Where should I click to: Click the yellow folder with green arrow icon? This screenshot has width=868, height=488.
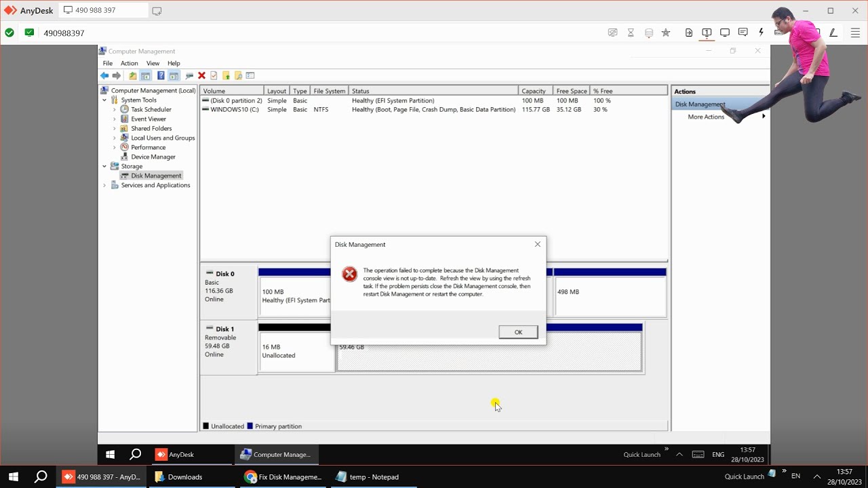point(226,75)
